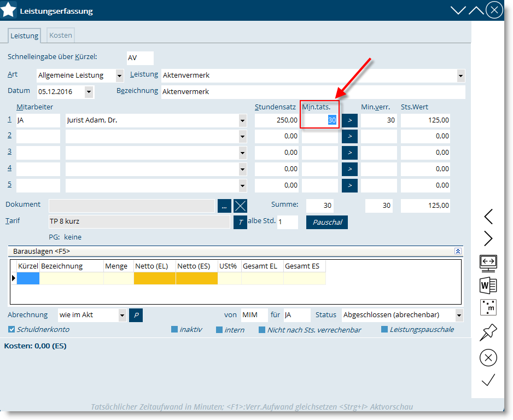This screenshot has width=513, height=420.
Task: Switch to the Kosten tab
Action: tap(61, 36)
